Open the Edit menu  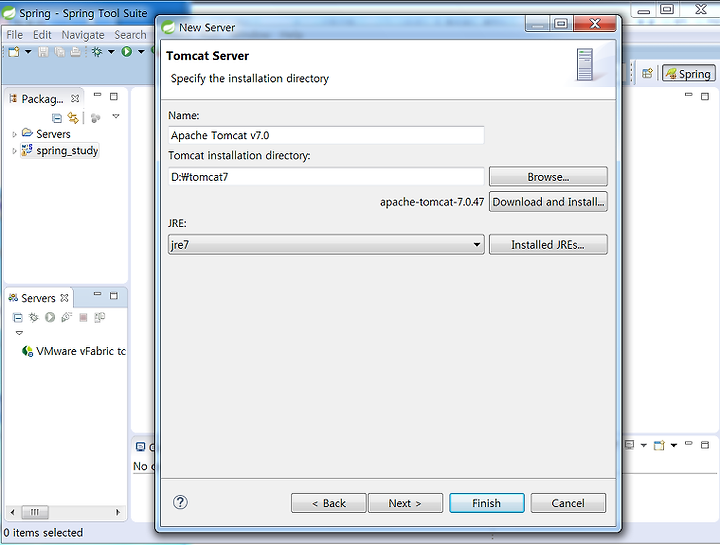click(42, 35)
